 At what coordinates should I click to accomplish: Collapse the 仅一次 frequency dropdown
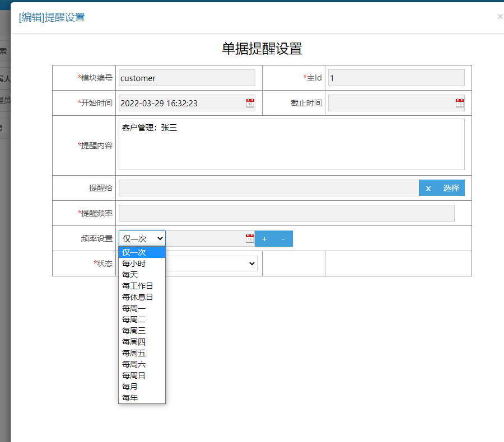[x=142, y=239]
